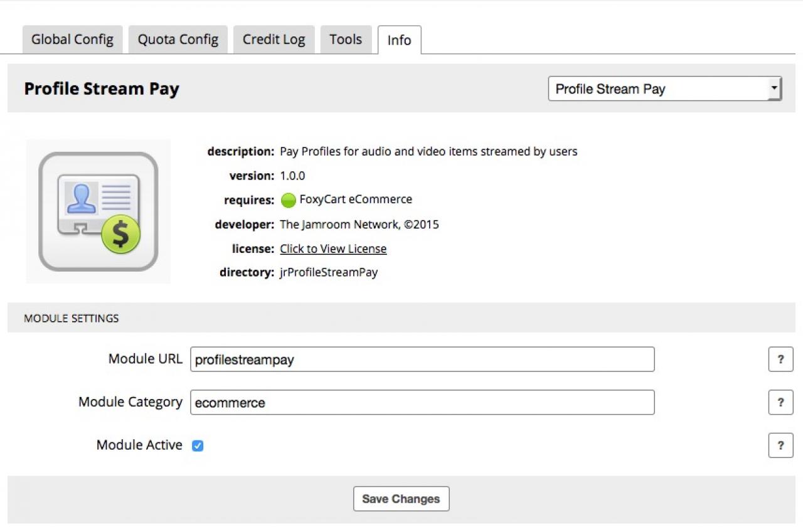Screen dimensions: 803x532
Task: Switch to the Global Config tab
Action: click(72, 40)
